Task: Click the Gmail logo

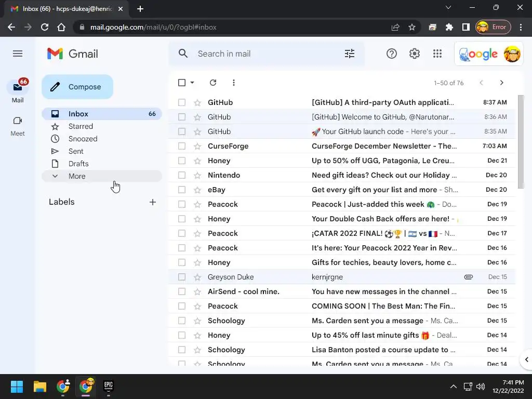Action: coord(73,54)
